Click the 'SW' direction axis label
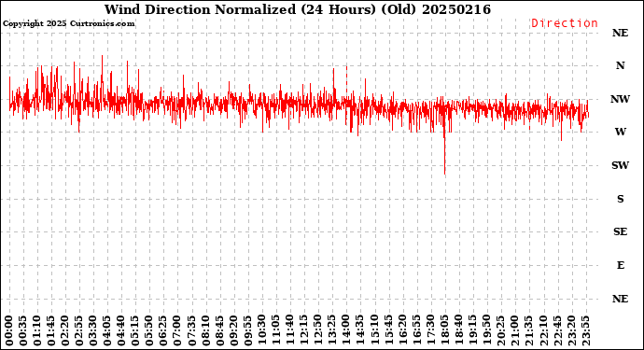Screen dimensions: 644x350 coord(620,165)
